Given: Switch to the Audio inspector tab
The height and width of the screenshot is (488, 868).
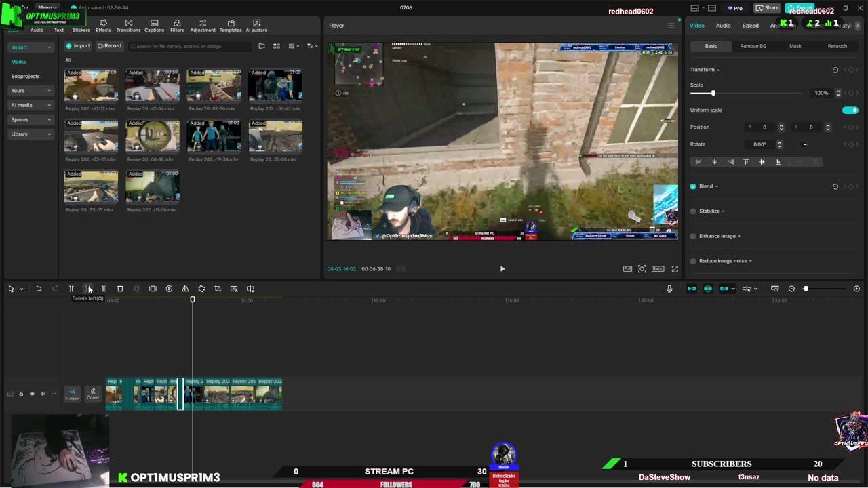Looking at the screenshot, I should click(723, 26).
